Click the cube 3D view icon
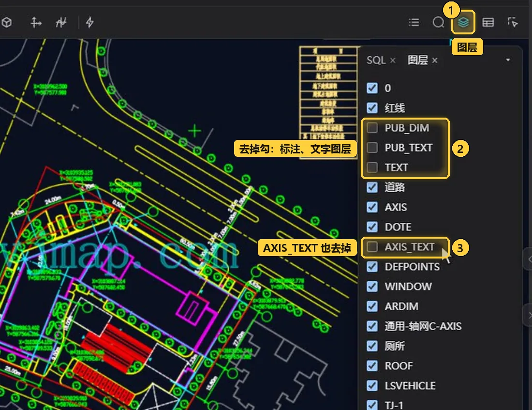The image size is (532, 410). (7, 22)
